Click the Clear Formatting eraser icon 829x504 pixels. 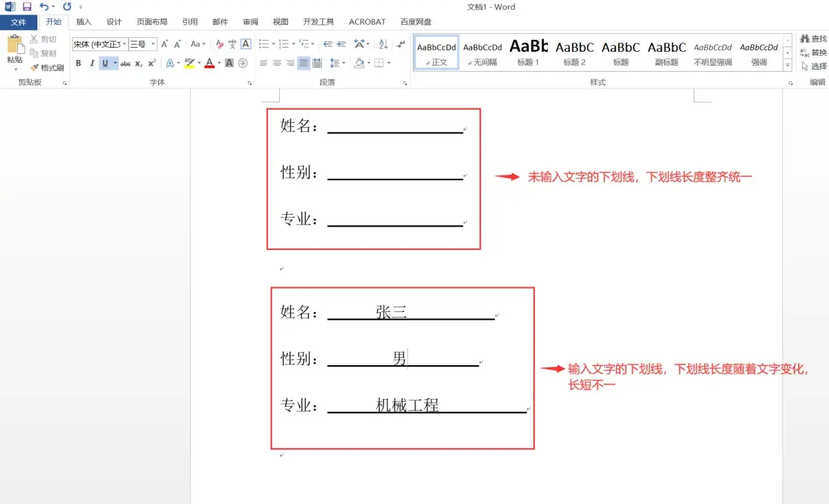(x=220, y=44)
